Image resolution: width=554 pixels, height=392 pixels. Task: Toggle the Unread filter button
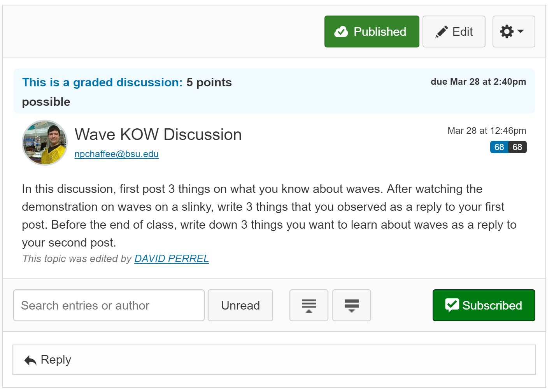[x=240, y=305]
